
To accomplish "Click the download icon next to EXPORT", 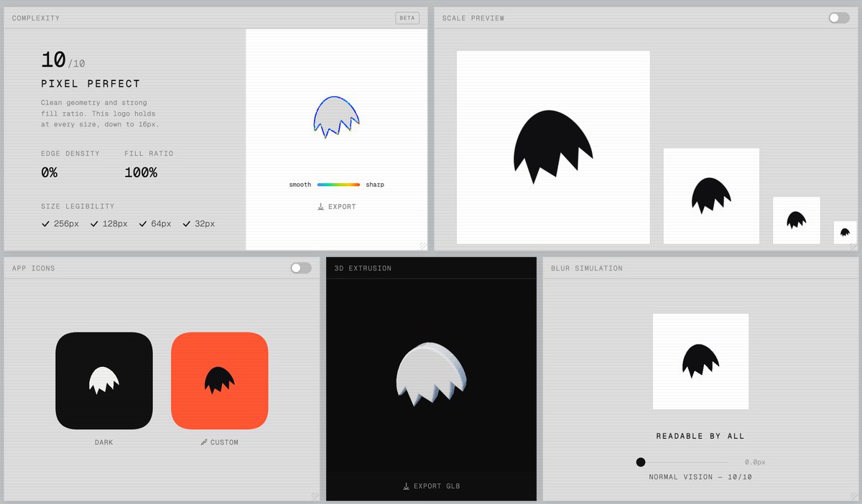I will click(x=320, y=207).
